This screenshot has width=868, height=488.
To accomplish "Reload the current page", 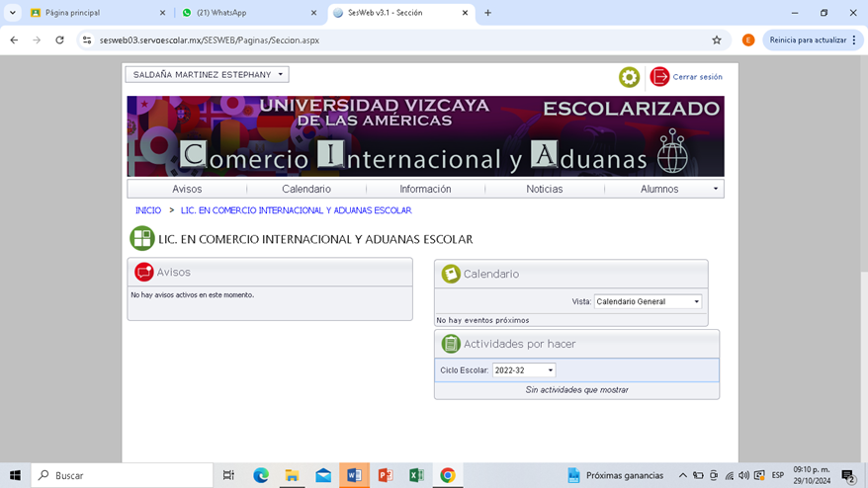I will pos(59,40).
